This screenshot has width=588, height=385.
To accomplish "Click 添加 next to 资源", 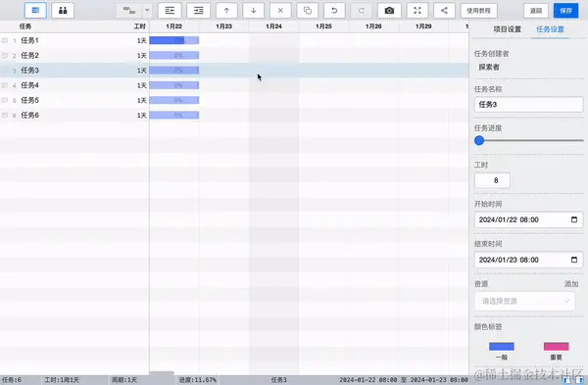I will [x=571, y=284].
